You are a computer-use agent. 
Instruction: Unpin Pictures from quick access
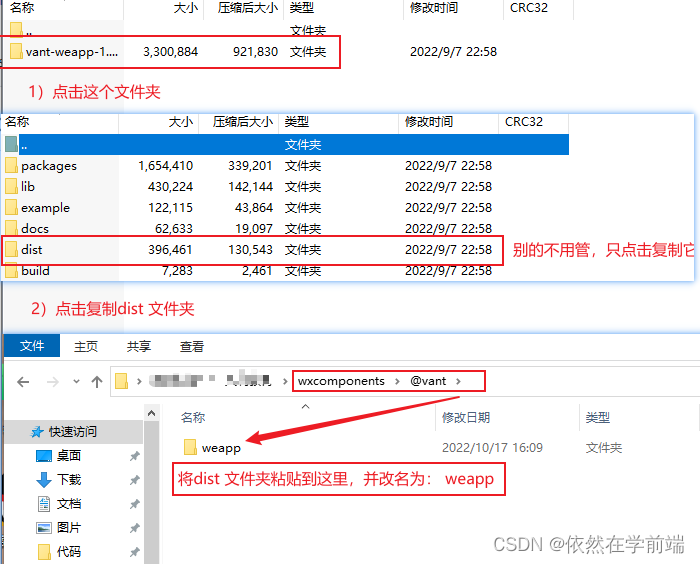[134, 528]
